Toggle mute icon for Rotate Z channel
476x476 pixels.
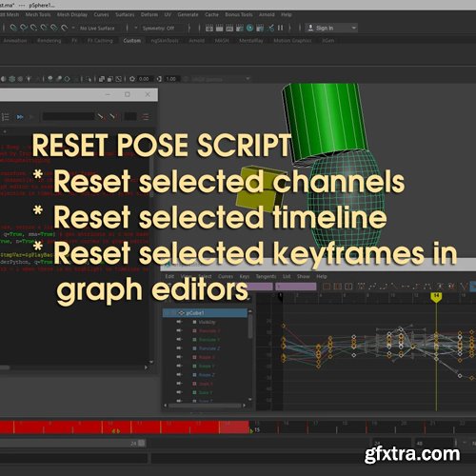[x=179, y=375]
